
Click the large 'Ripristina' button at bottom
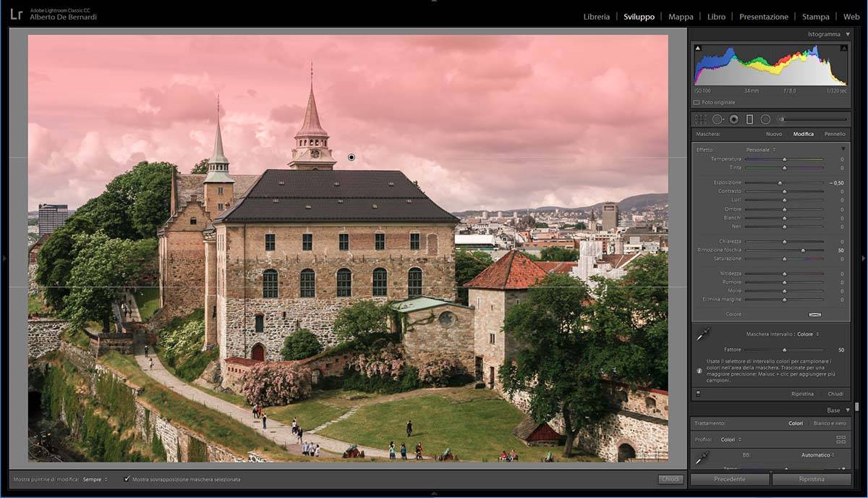811,479
